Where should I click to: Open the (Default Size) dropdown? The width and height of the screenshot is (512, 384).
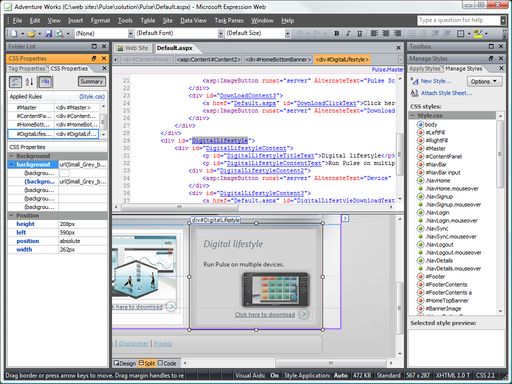pos(287,33)
